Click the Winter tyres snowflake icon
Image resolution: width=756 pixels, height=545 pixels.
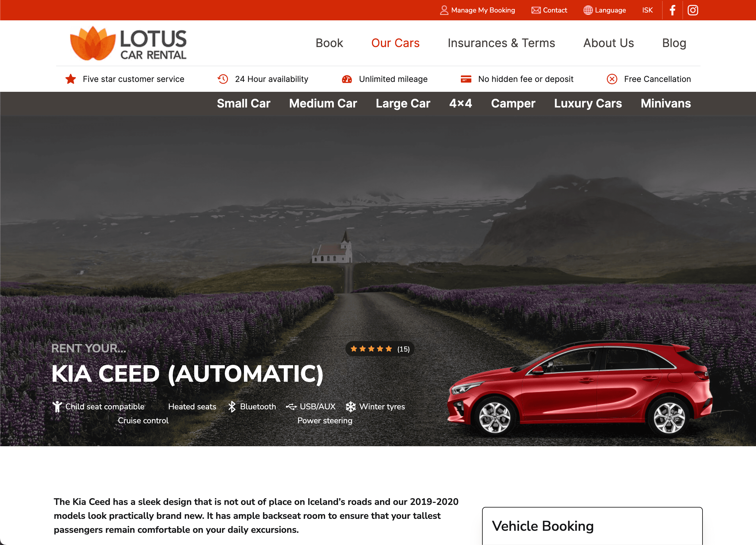[351, 406]
